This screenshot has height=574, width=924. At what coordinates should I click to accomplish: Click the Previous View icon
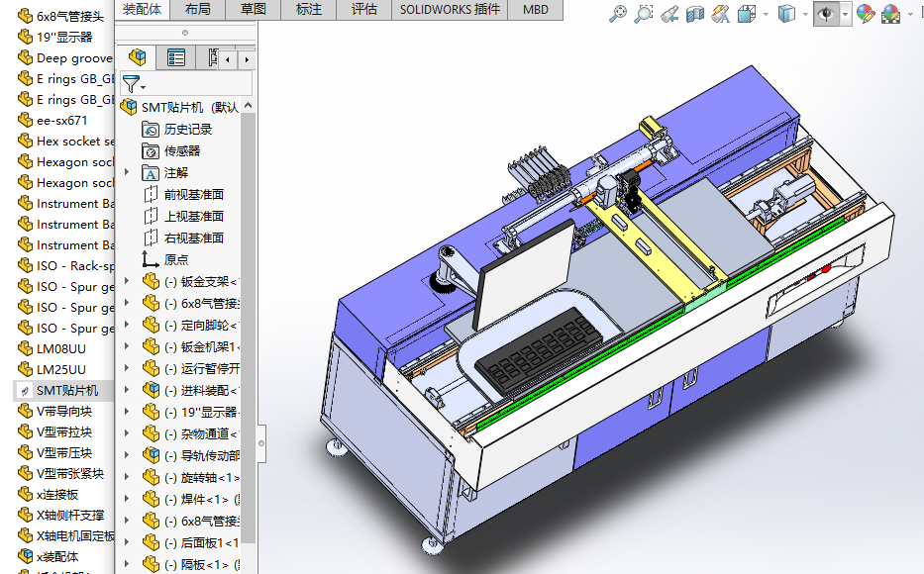tap(669, 14)
